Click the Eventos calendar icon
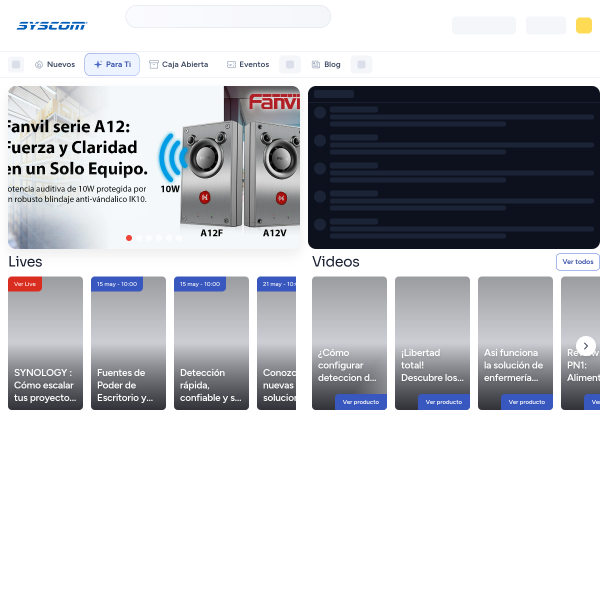600x600 pixels. coord(231,64)
